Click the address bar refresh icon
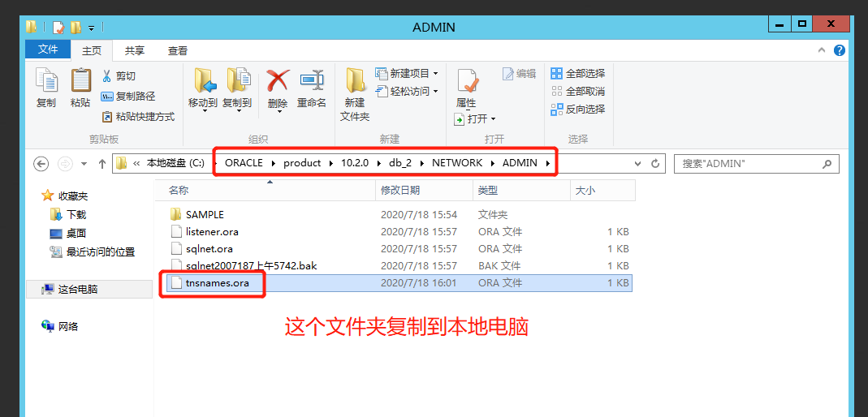The image size is (868, 417). tap(655, 164)
